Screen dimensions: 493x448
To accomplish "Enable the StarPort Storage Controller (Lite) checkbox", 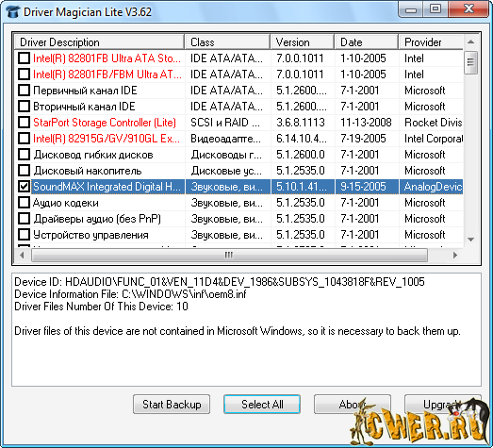I will click(24, 123).
